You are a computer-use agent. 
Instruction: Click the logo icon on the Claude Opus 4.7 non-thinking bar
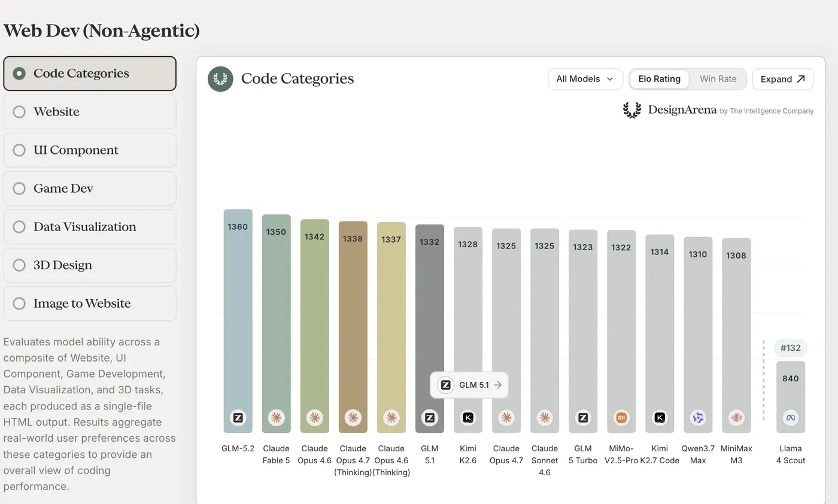point(506,418)
